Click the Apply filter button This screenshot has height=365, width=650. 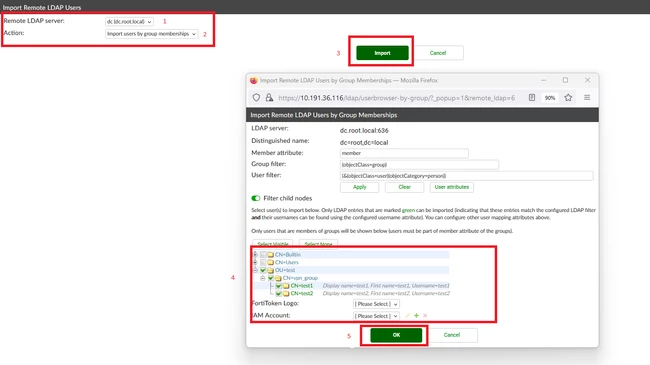tap(359, 187)
